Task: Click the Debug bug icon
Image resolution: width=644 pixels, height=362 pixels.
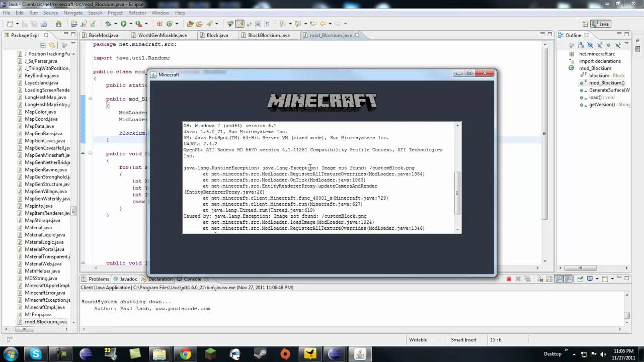Action: coord(108,24)
